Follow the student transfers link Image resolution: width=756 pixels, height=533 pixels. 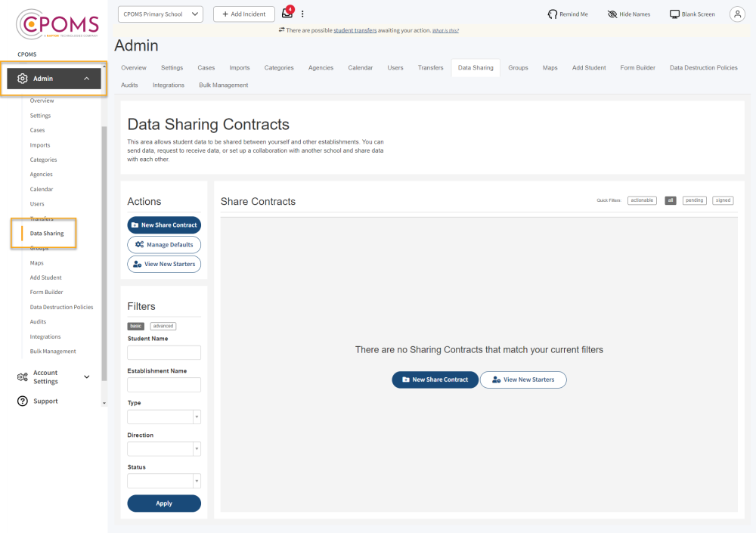pos(355,30)
